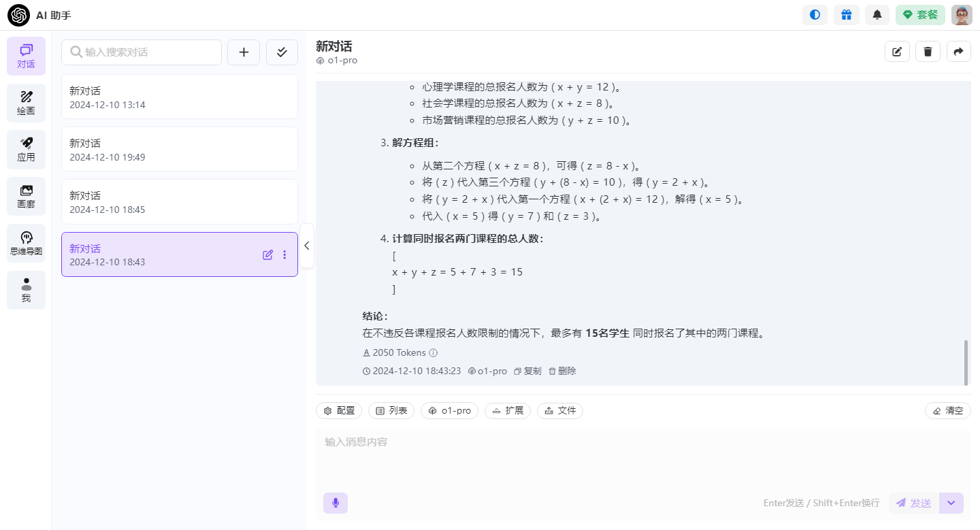Open the notifications bell icon
Image resolution: width=980 pixels, height=530 pixels.
tap(877, 14)
